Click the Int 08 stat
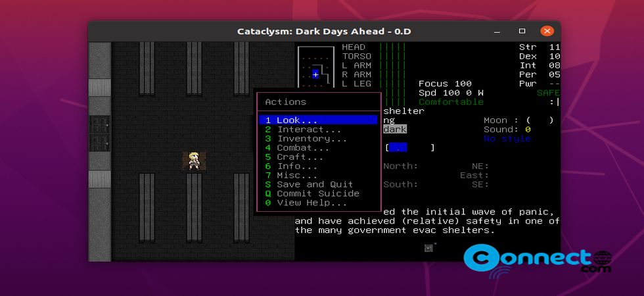Image resolution: width=644 pixels, height=296 pixels. [540, 65]
